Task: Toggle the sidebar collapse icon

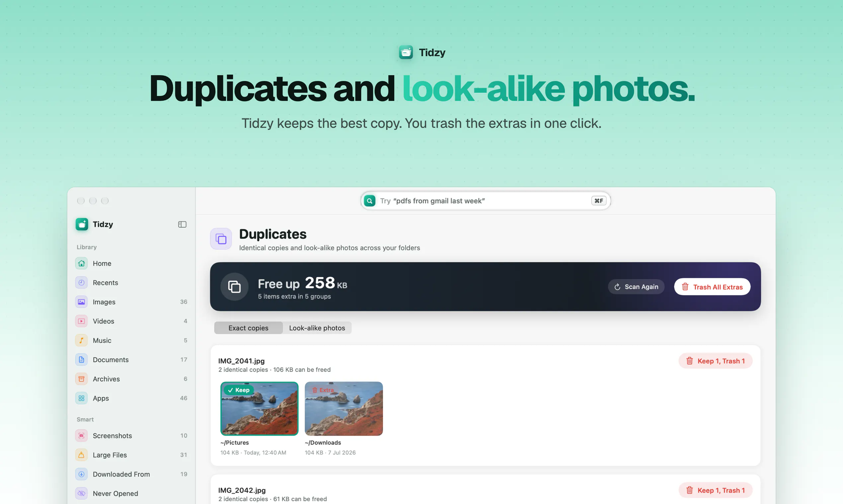Action: click(x=182, y=224)
